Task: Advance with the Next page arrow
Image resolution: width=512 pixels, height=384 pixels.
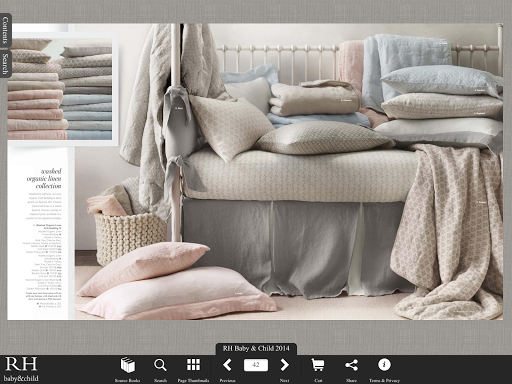Action: click(284, 365)
